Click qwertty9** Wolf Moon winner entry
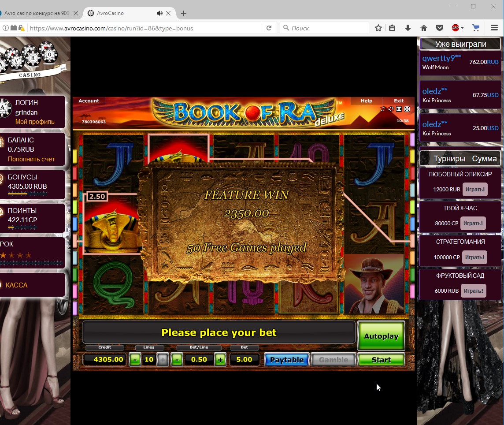This screenshot has width=504, height=425. (460, 63)
